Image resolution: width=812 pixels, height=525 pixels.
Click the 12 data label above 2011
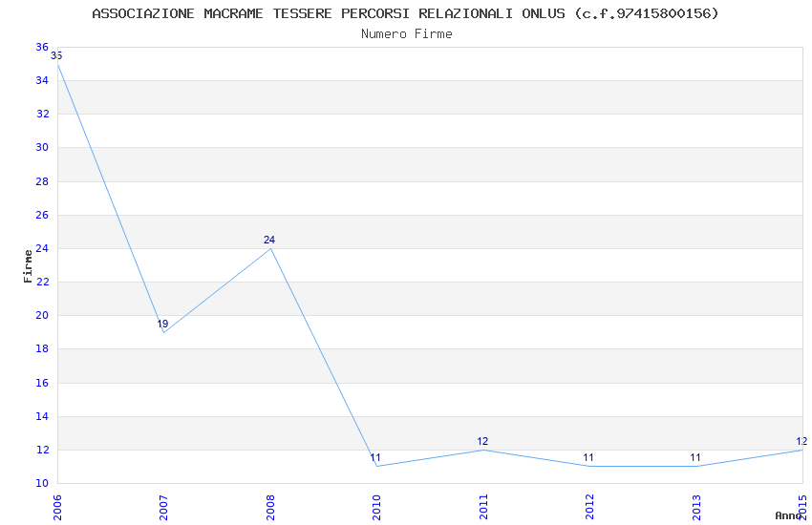[x=482, y=441]
